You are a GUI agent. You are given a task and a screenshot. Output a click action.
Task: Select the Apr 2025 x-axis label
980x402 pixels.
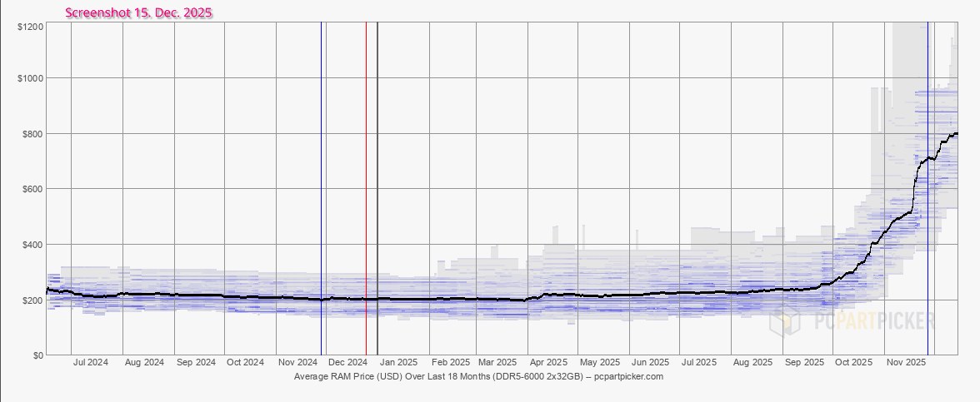[x=548, y=362]
